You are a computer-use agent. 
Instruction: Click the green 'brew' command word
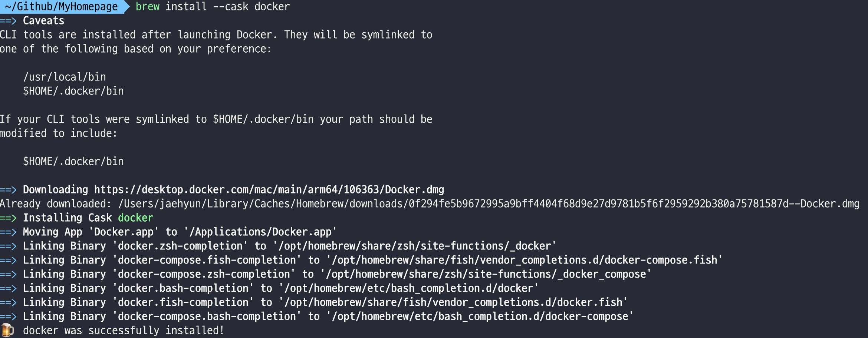[147, 7]
